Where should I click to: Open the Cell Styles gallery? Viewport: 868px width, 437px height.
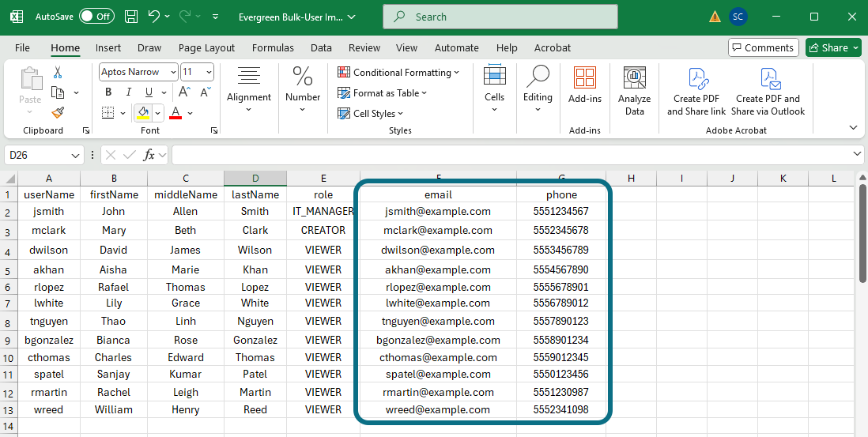[371, 114]
